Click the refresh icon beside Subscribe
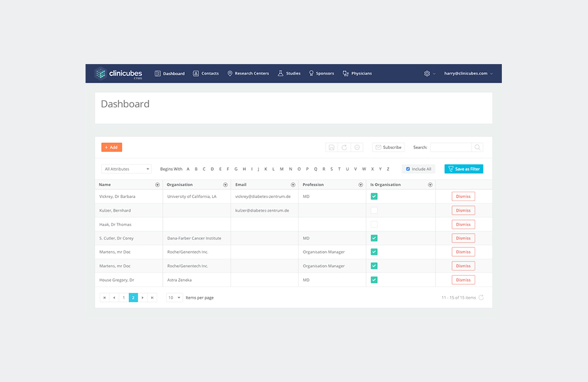Image resolution: width=588 pixels, height=382 pixels. coord(344,147)
